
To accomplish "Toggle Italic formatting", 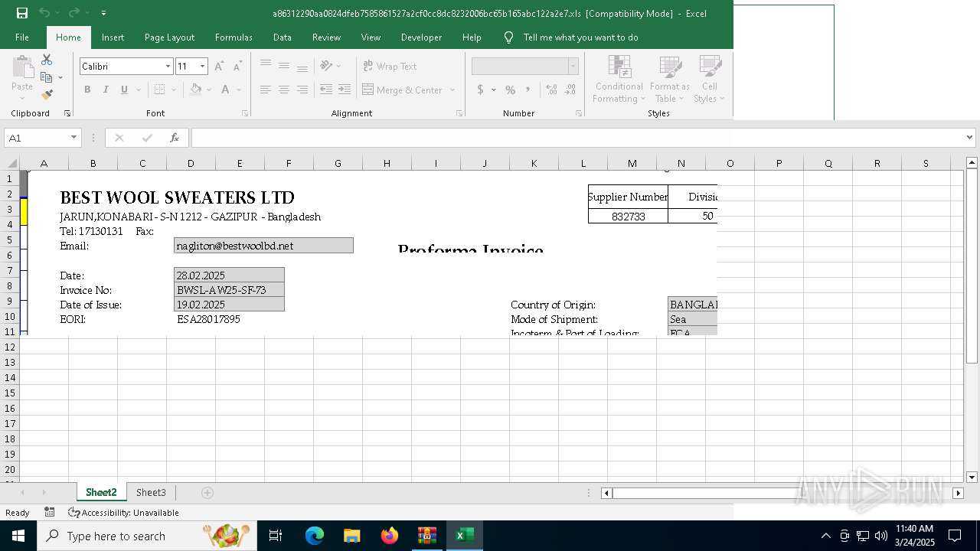I will [x=106, y=90].
